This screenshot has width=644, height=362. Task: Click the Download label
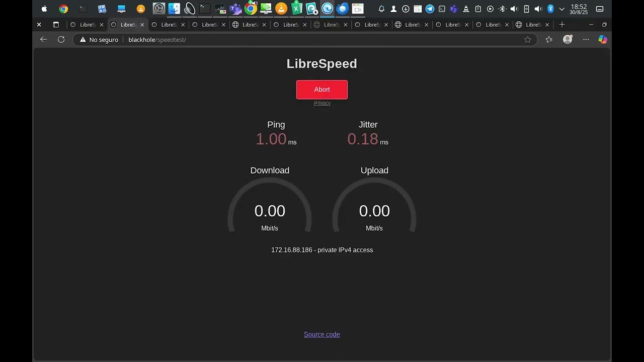[270, 170]
